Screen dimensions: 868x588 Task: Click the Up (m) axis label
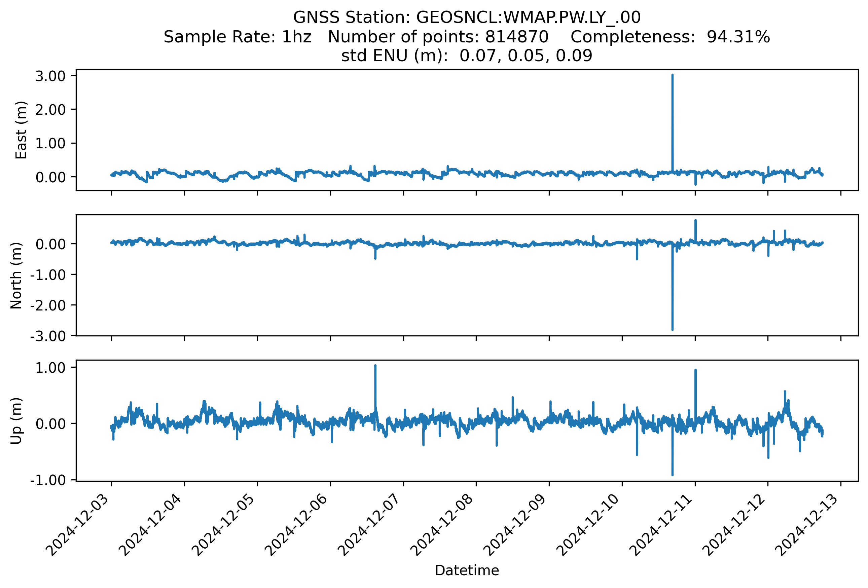click(x=16, y=421)
